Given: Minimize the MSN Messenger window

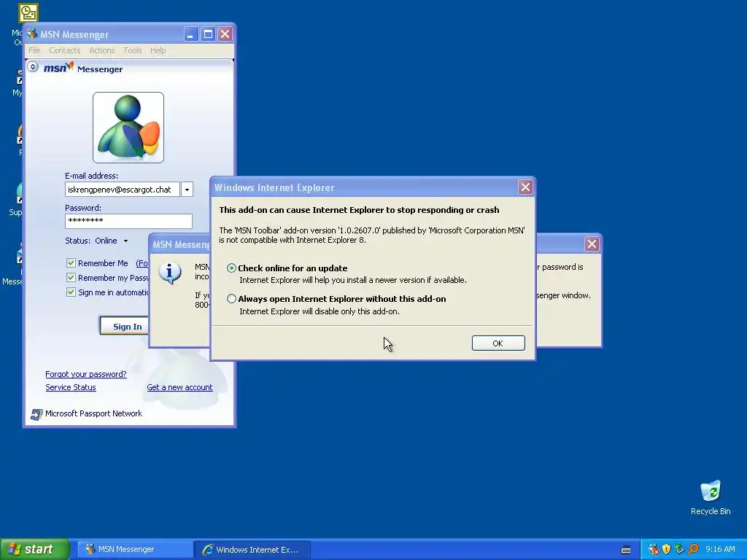Looking at the screenshot, I should point(191,34).
